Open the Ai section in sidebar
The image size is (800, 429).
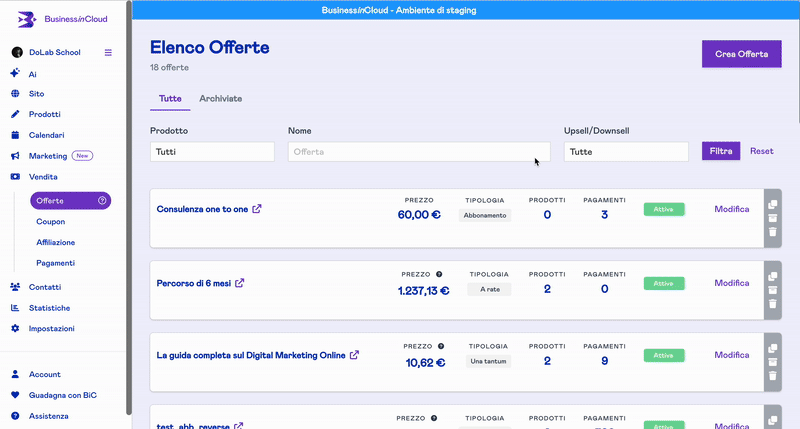pyautogui.click(x=32, y=74)
